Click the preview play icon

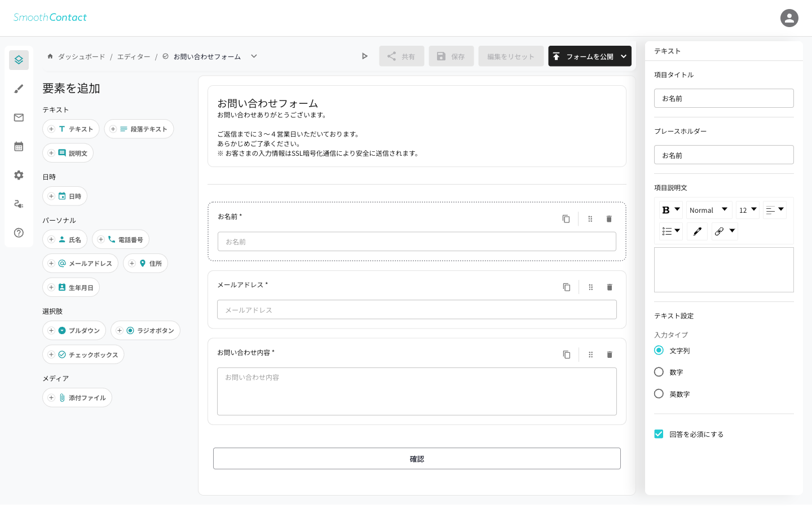click(365, 56)
